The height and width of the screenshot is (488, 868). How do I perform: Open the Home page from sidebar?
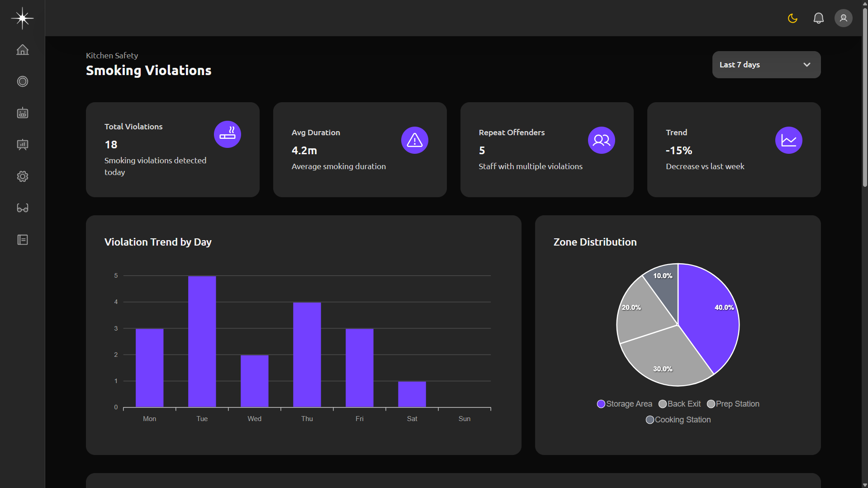[x=22, y=50]
